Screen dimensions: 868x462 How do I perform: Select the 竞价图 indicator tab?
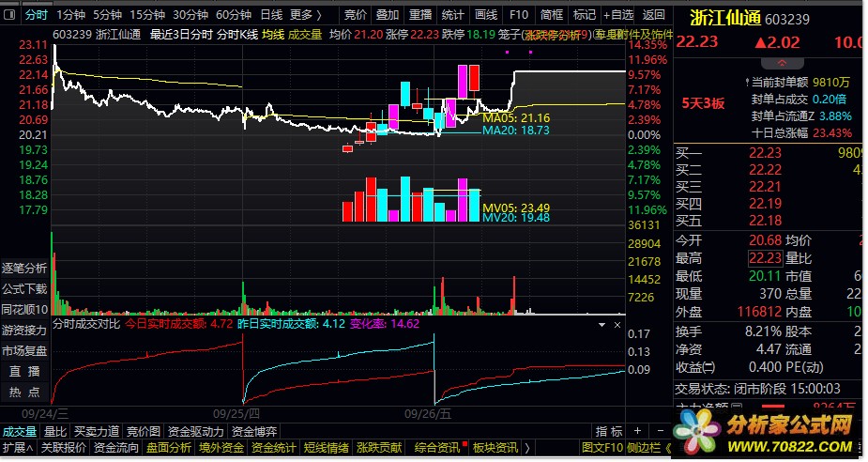pos(144,432)
